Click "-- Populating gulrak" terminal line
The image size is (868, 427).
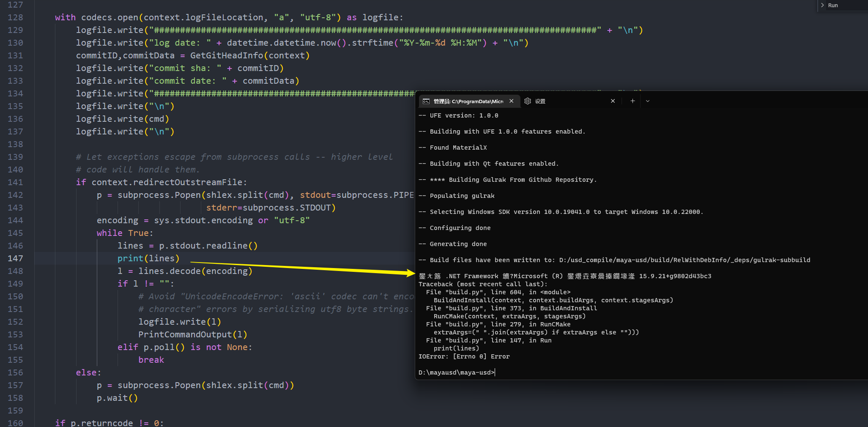(x=457, y=196)
